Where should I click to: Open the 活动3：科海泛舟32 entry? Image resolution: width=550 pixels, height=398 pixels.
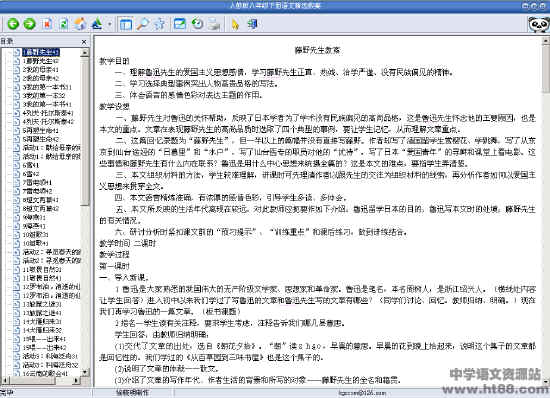click(x=50, y=365)
